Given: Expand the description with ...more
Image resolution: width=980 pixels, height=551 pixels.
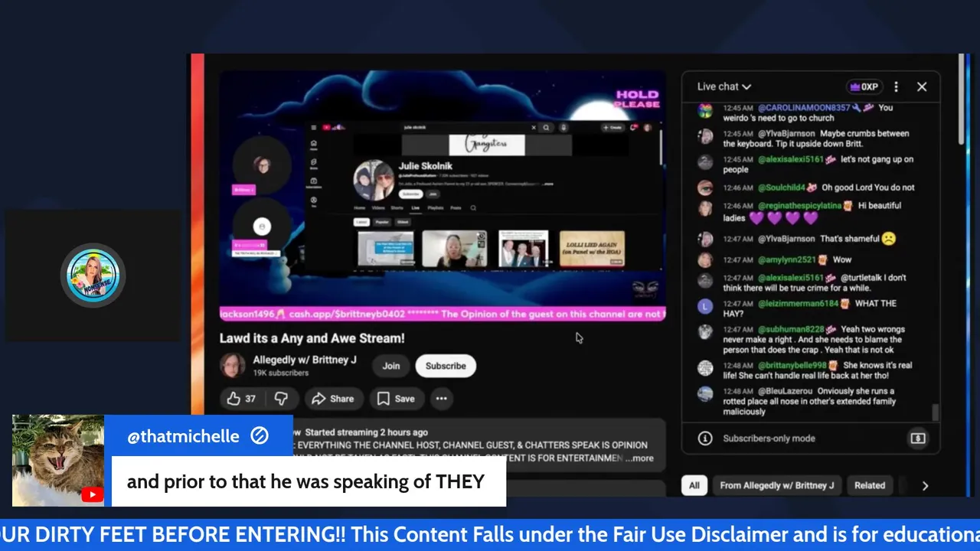Looking at the screenshot, I should point(639,458).
